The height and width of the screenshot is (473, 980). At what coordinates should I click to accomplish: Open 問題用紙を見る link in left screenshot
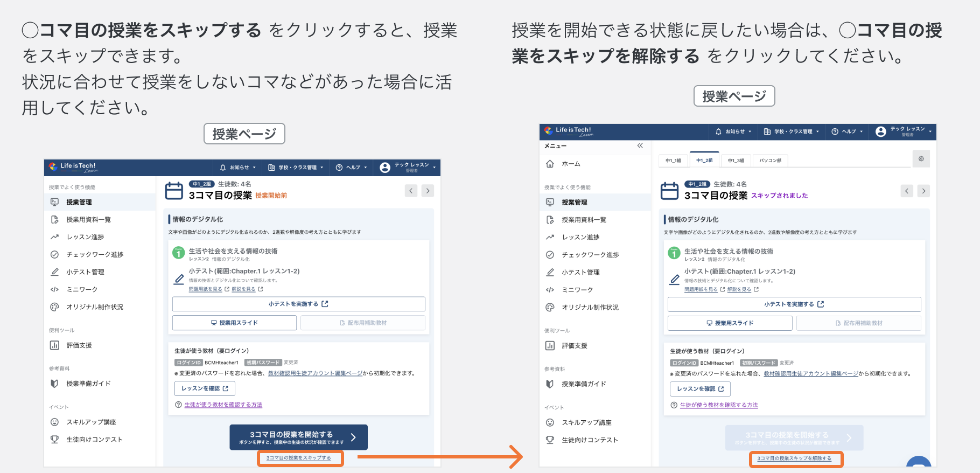pyautogui.click(x=205, y=289)
